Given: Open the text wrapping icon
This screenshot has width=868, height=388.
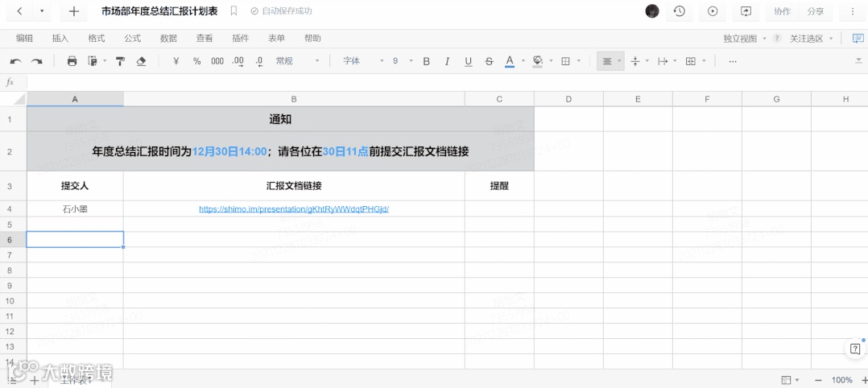Looking at the screenshot, I should [663, 61].
